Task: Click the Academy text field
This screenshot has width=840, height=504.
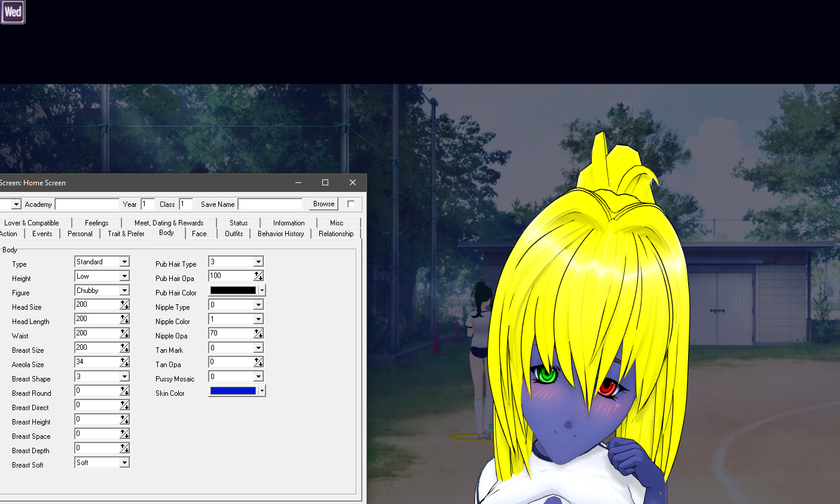Action: [87, 204]
